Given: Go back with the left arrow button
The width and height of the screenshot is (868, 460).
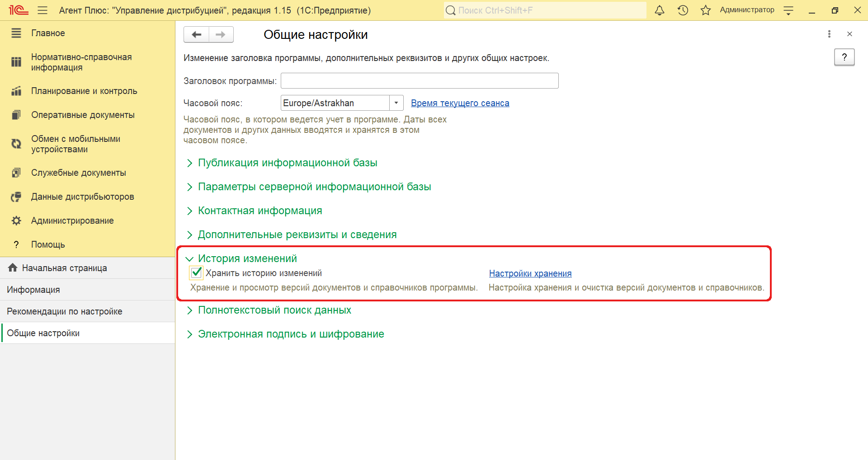Looking at the screenshot, I should (196, 34).
